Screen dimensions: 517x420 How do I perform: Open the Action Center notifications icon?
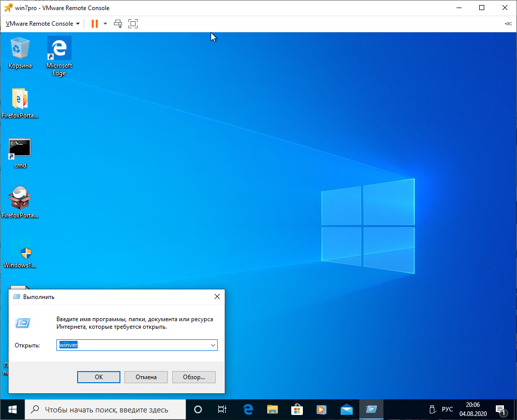coord(500,410)
